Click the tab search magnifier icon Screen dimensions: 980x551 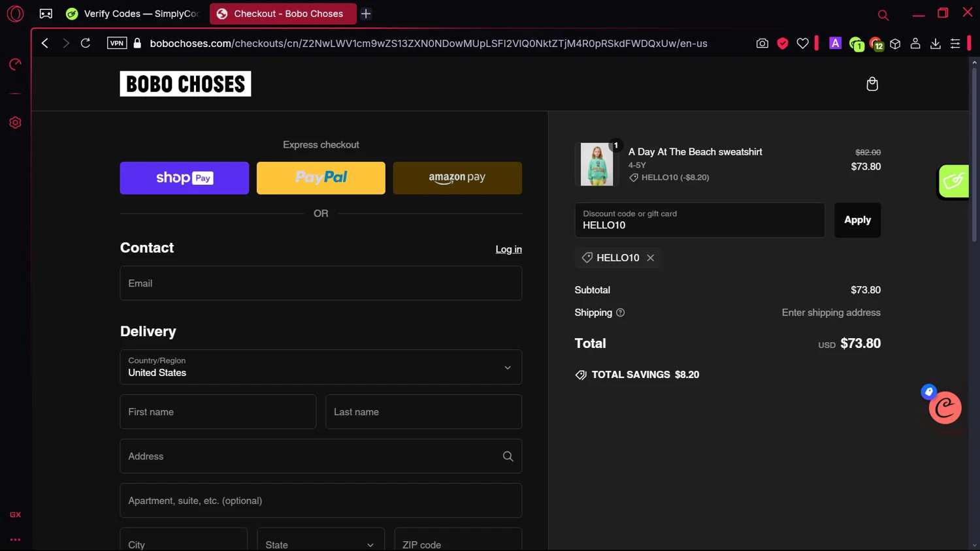click(883, 15)
